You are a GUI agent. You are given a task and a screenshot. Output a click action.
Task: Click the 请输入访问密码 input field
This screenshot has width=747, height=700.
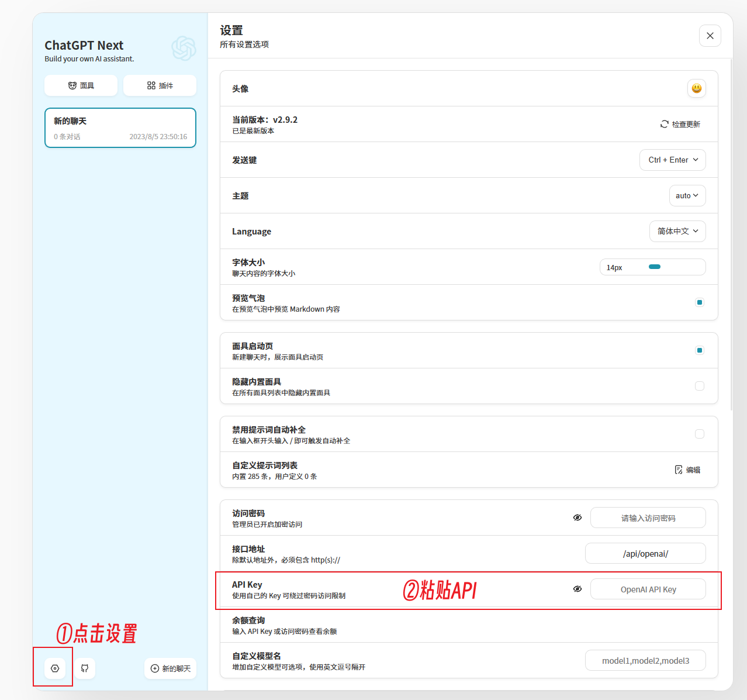[x=648, y=518]
